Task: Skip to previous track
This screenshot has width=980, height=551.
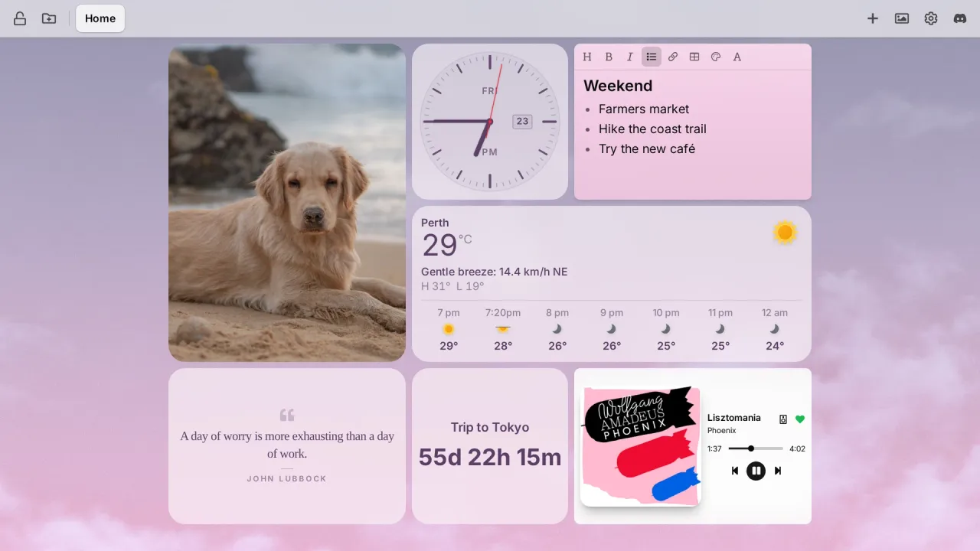Action: click(735, 471)
